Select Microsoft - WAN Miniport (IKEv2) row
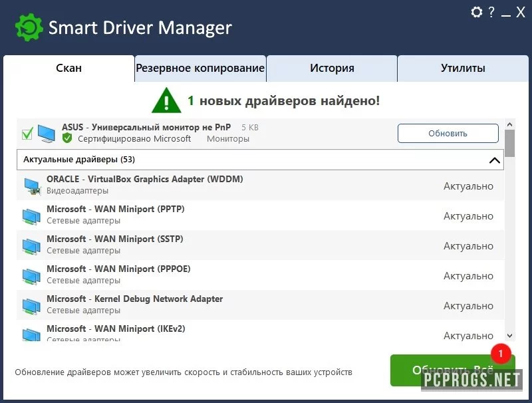532x403 pixels. (260, 331)
